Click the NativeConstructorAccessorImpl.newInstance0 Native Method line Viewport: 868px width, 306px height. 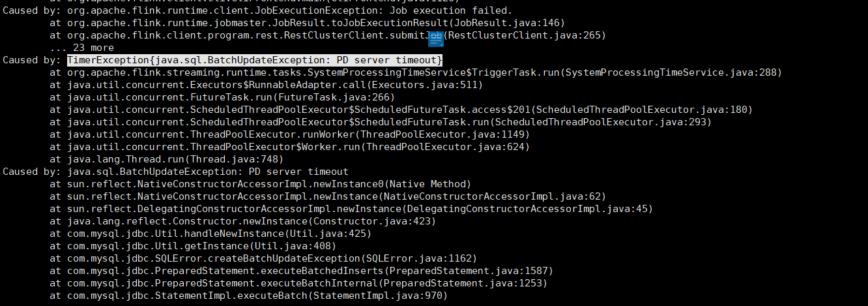(x=260, y=184)
